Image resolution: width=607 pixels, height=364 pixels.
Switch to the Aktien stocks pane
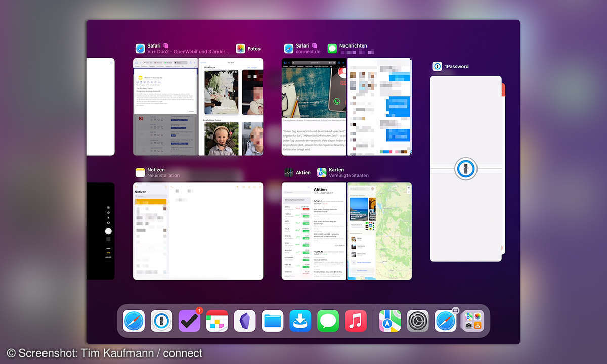[314, 231]
